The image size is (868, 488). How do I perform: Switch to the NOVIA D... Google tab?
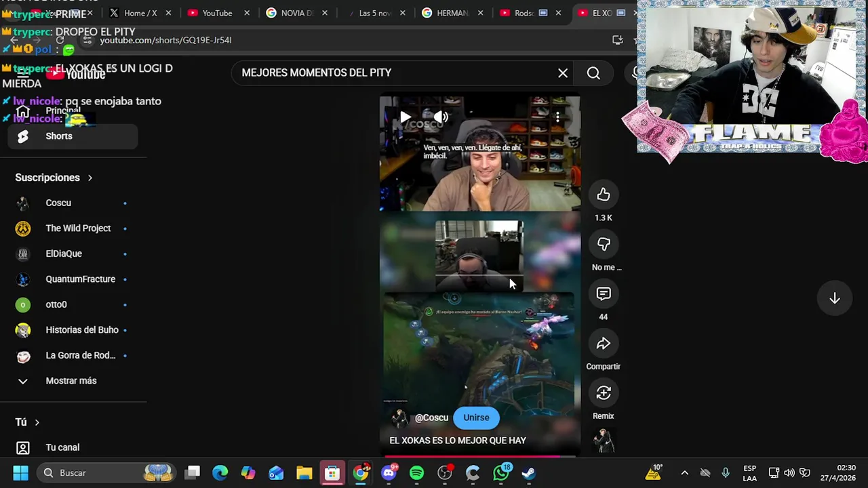click(296, 13)
